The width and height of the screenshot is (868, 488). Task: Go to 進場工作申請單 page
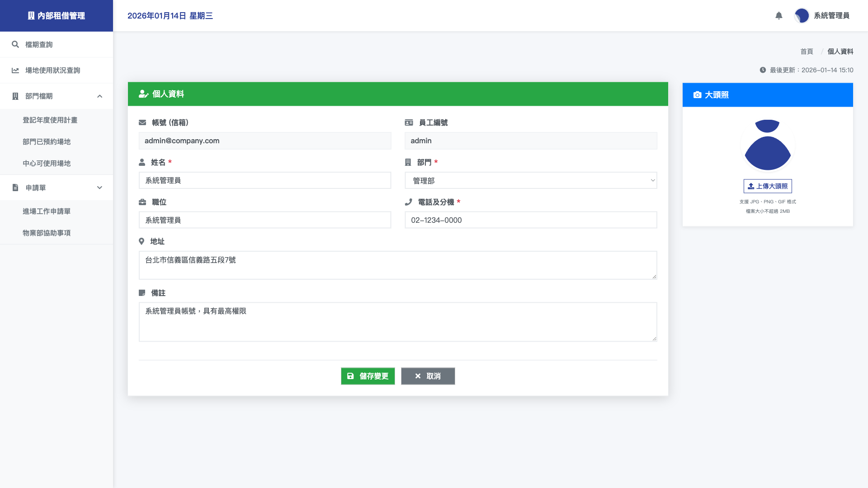coord(47,211)
